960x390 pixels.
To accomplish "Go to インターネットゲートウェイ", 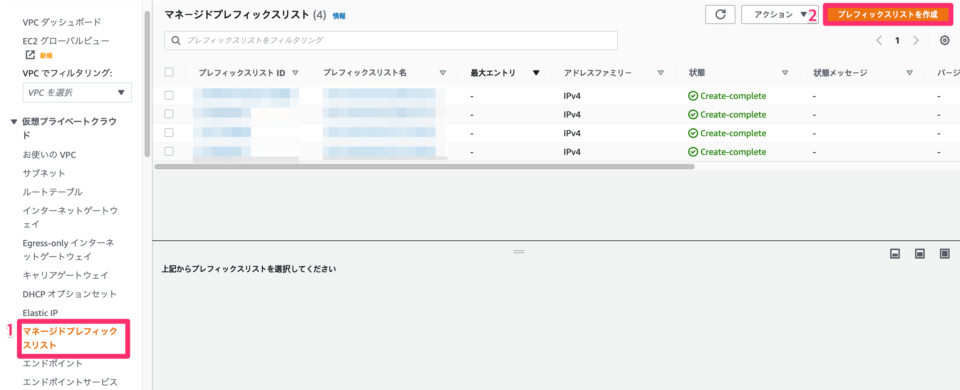I will [x=70, y=217].
